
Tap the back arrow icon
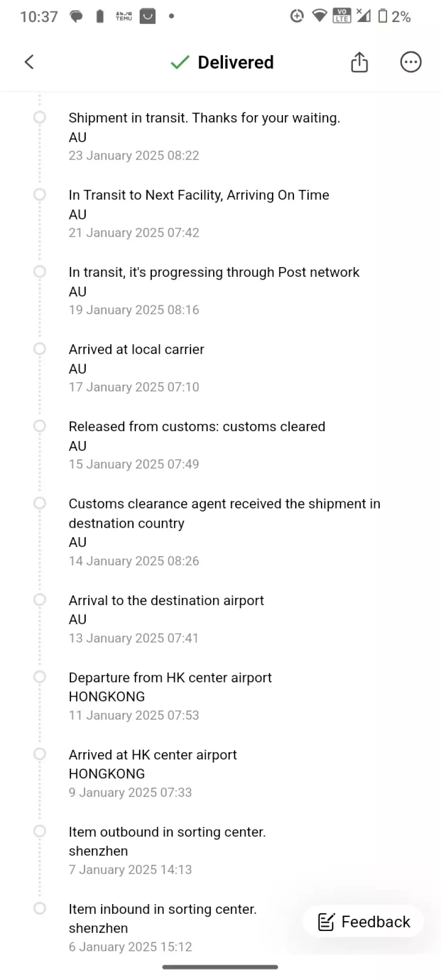(29, 62)
